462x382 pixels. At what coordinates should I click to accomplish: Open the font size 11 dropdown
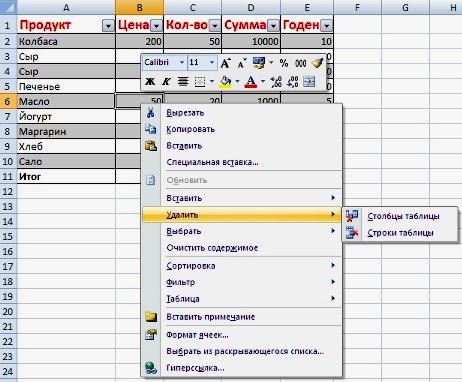(x=212, y=62)
